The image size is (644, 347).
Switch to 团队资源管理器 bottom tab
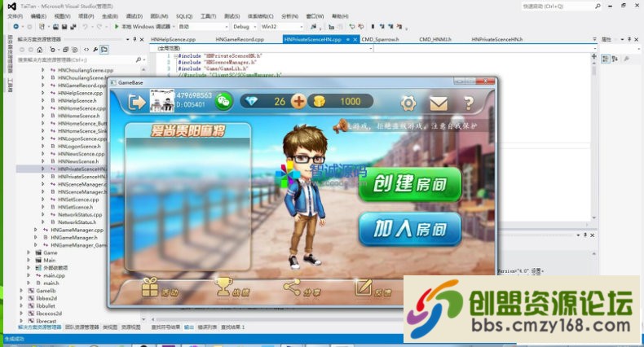click(x=82, y=327)
